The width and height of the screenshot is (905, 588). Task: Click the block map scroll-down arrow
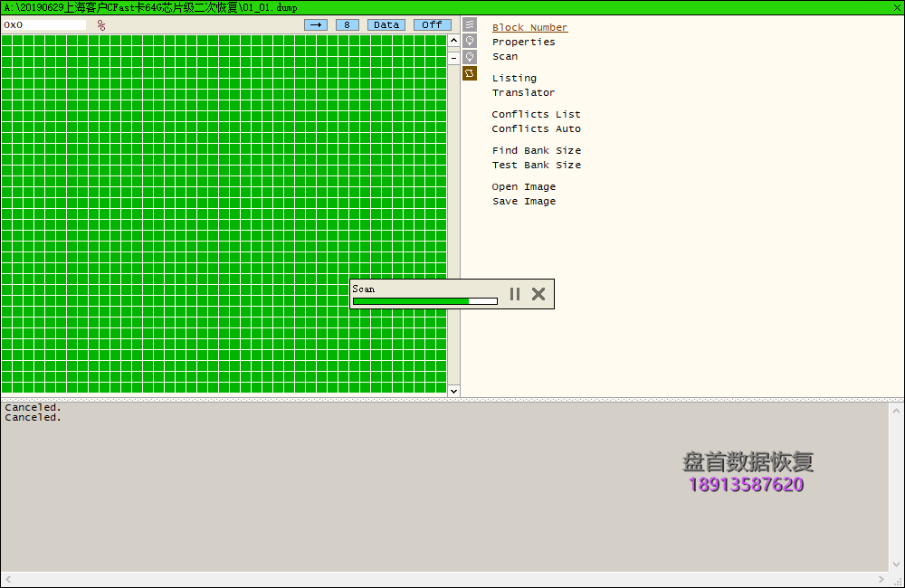(453, 391)
